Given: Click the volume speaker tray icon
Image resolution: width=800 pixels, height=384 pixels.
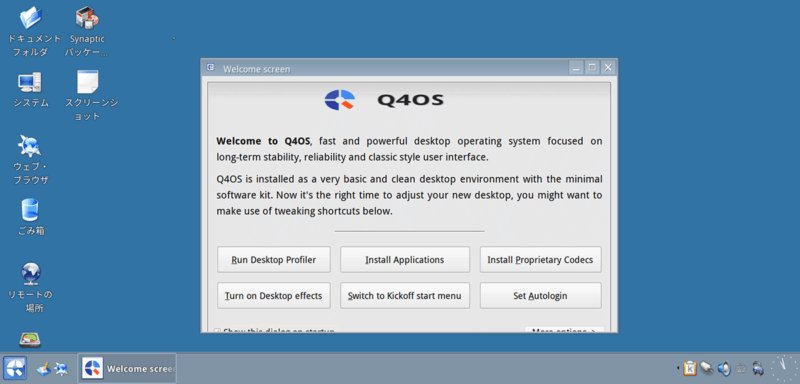Looking at the screenshot, I should coord(723,368).
